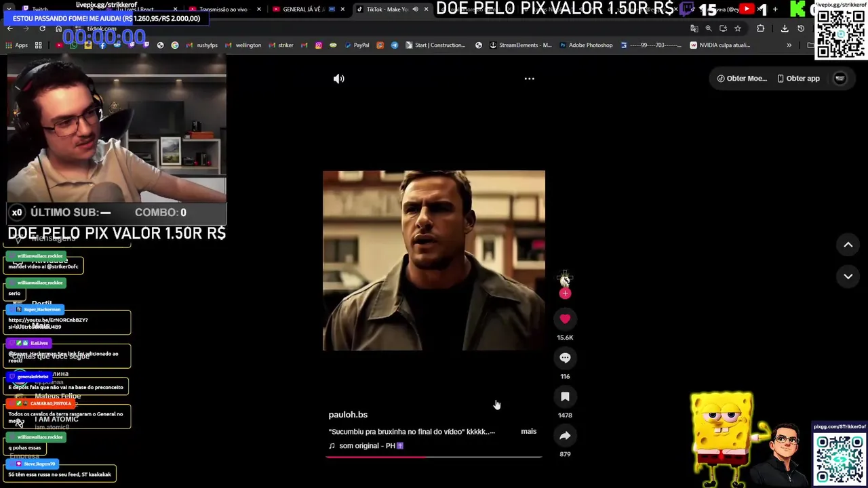
Task: Go back using the browser back arrow
Action: pos(9,28)
